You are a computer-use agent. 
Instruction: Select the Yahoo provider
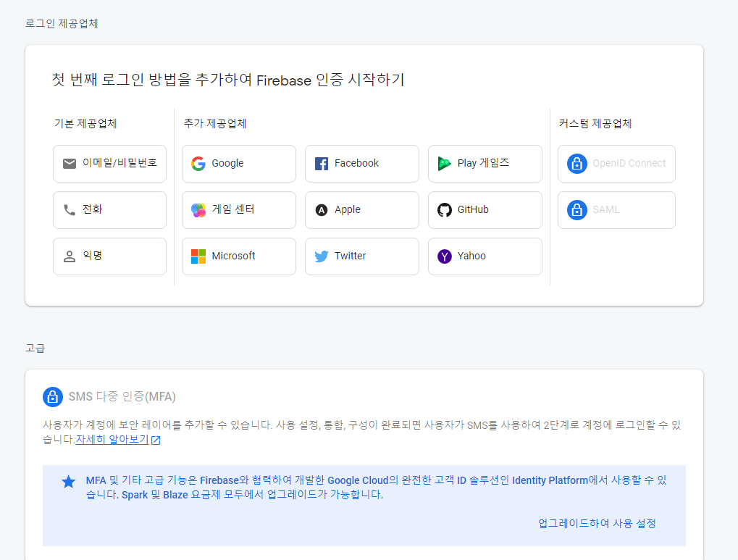pyautogui.click(x=485, y=256)
